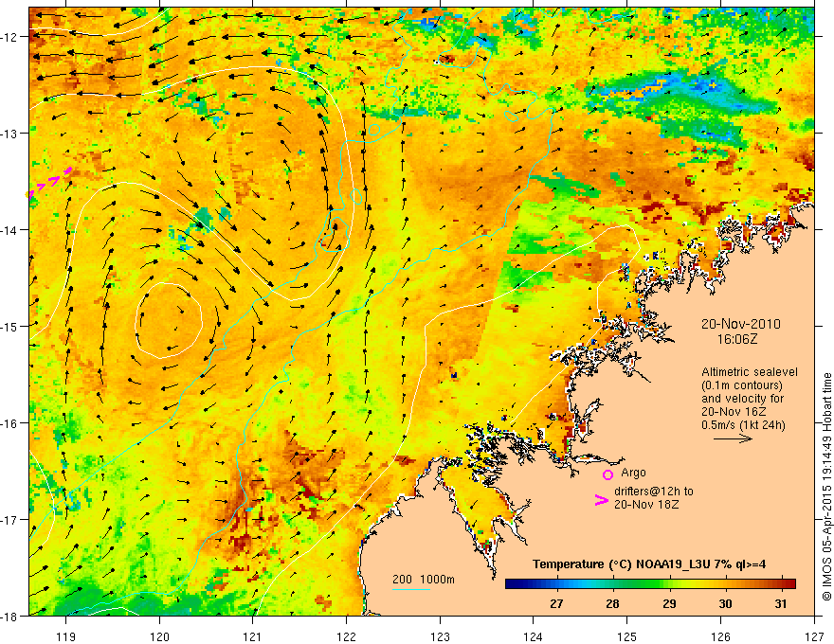
Task: Click the '0.5m/s (1kt 24h)' label
Action: 743,425
